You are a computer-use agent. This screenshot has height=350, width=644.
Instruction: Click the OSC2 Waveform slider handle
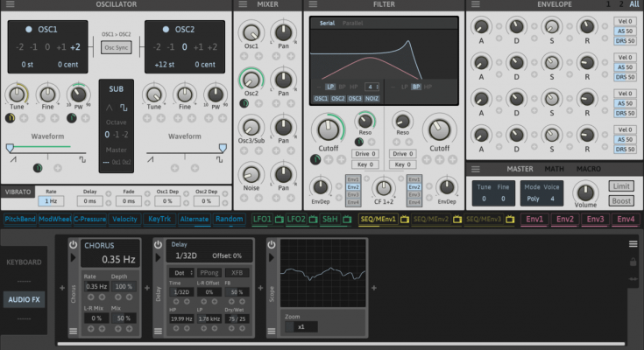pos(223,148)
